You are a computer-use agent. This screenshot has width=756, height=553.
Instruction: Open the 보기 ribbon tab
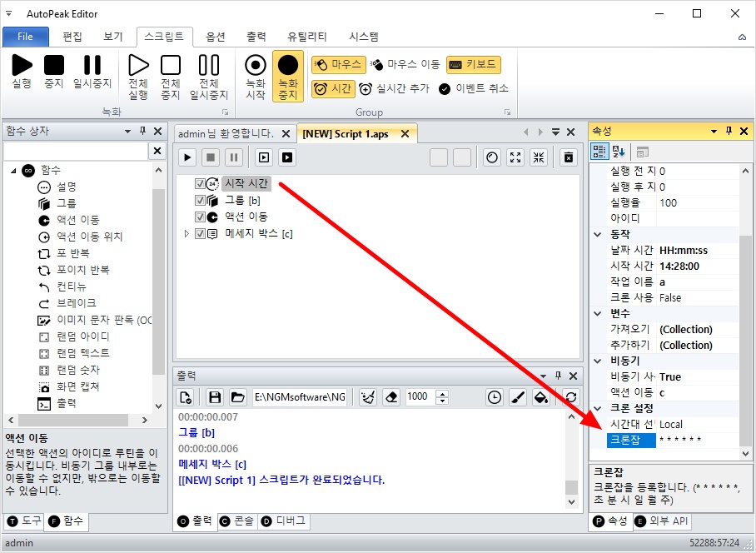coord(113,37)
